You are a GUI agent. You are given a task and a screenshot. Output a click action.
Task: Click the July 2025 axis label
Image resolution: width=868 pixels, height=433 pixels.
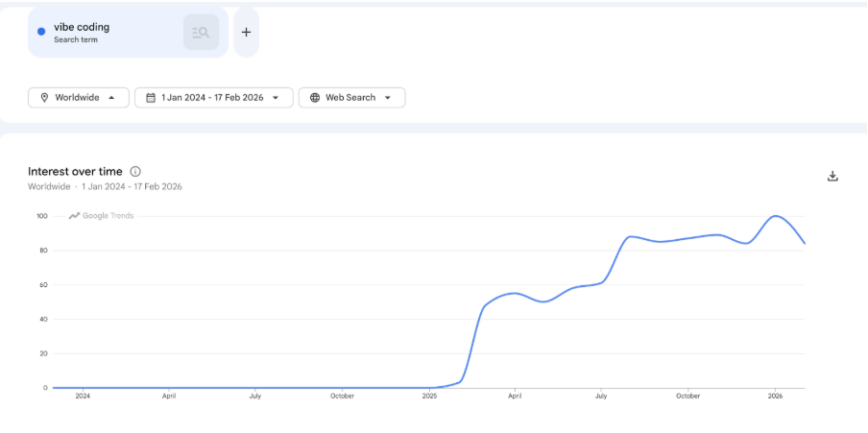[x=601, y=396]
